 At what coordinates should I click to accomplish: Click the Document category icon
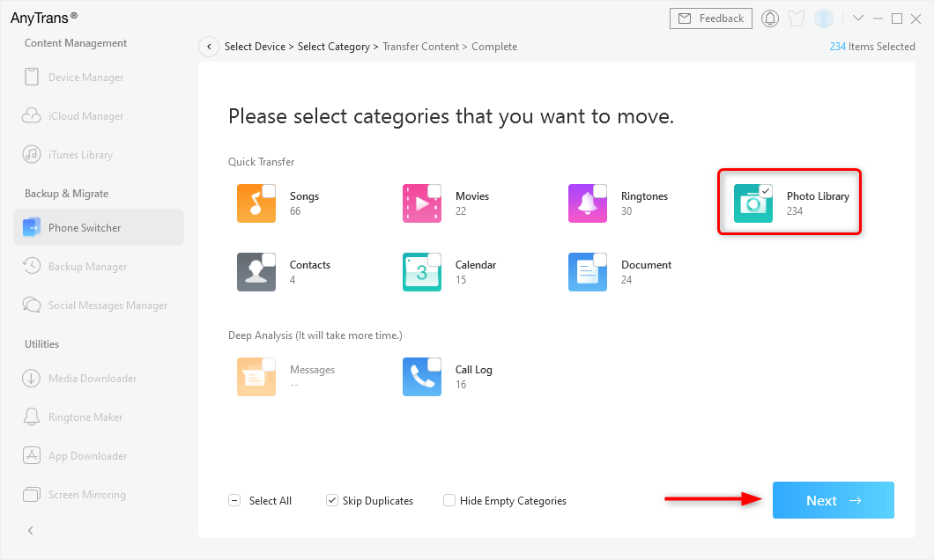588,272
